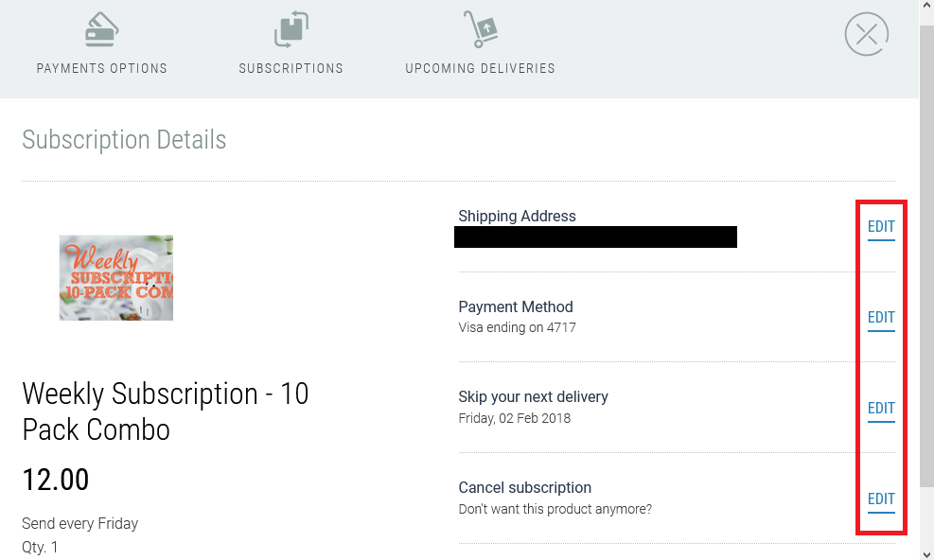Click the Subscription Details heading
The image size is (934, 560).
point(124,140)
